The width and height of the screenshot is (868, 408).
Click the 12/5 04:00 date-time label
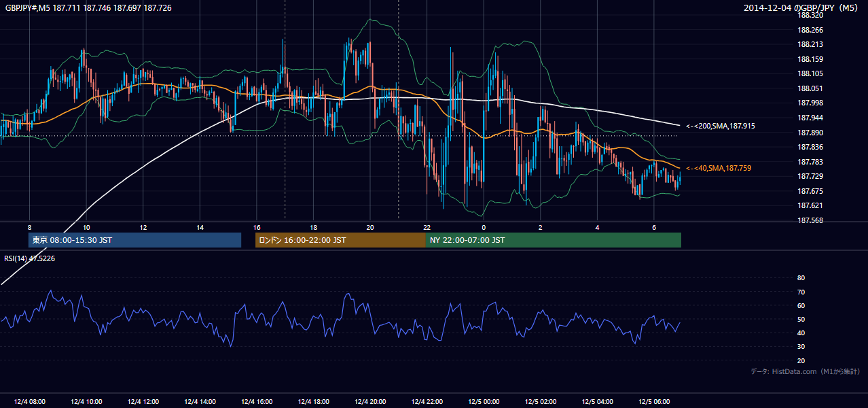pyautogui.click(x=597, y=402)
